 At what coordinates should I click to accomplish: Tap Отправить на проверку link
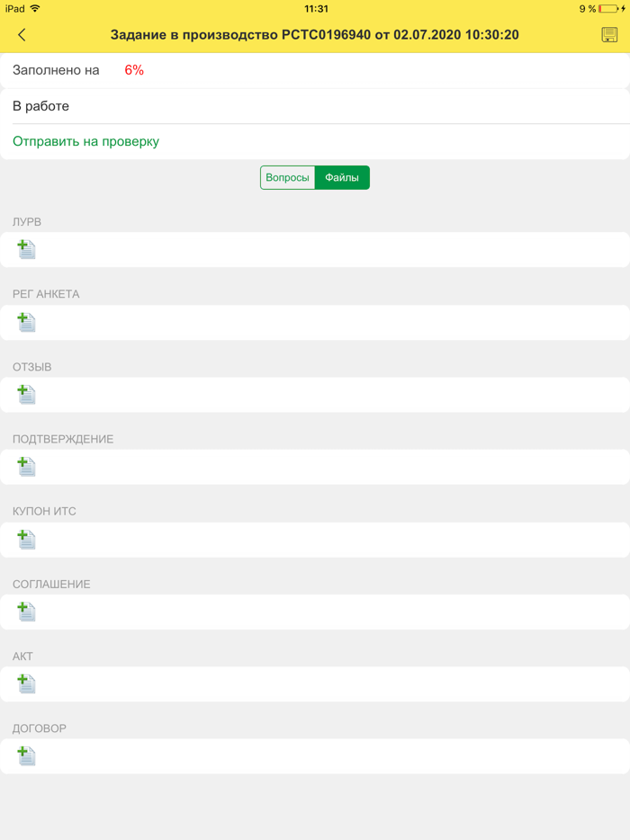85,141
